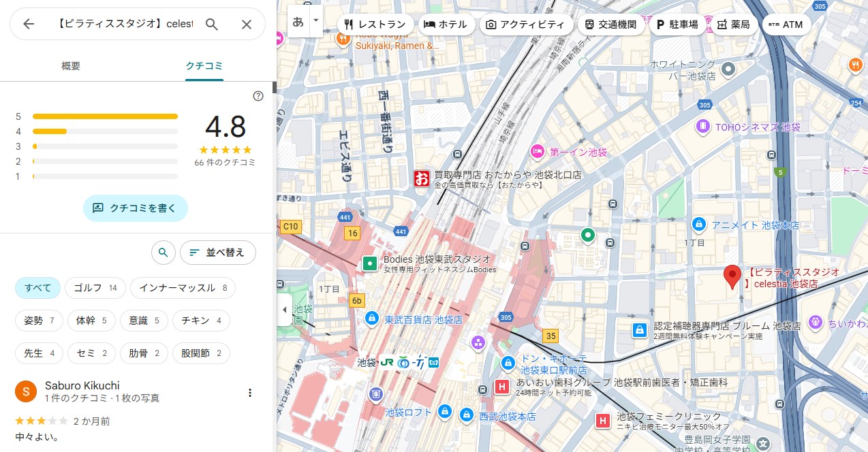The height and width of the screenshot is (452, 868).
Task: Clear the search with the X icon
Action: (247, 25)
